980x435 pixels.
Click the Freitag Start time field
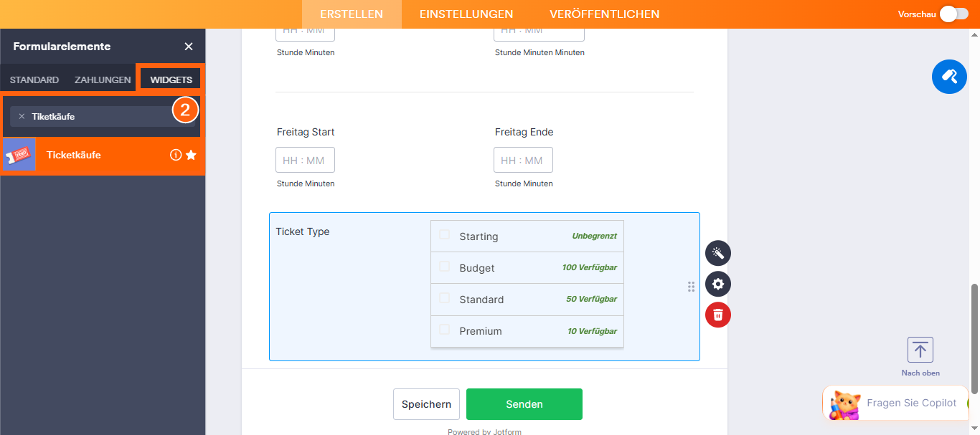pos(305,160)
